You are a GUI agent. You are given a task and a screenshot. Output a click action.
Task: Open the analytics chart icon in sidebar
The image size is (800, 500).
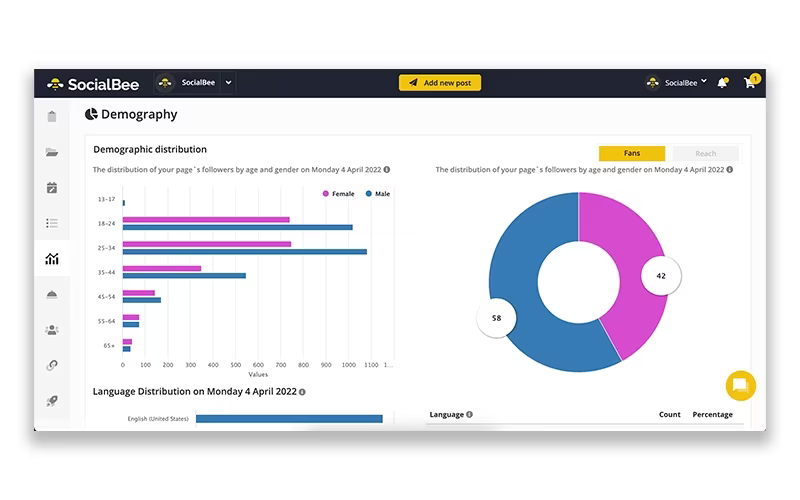tap(52, 259)
